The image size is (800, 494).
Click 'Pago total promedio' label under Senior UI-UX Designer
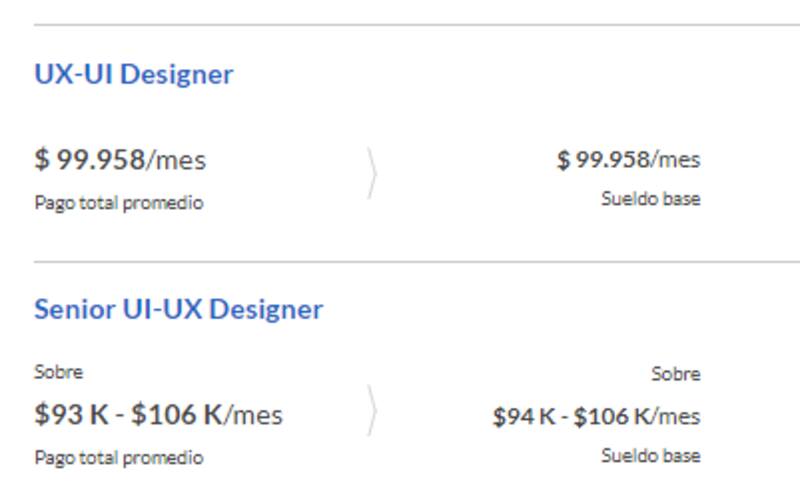click(x=118, y=458)
